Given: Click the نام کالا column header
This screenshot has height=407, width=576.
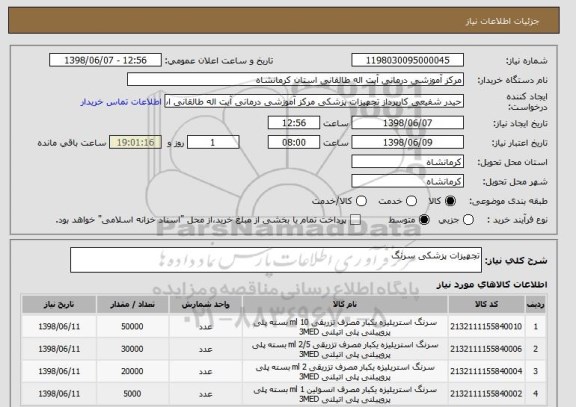Looking at the screenshot, I should point(345,304).
